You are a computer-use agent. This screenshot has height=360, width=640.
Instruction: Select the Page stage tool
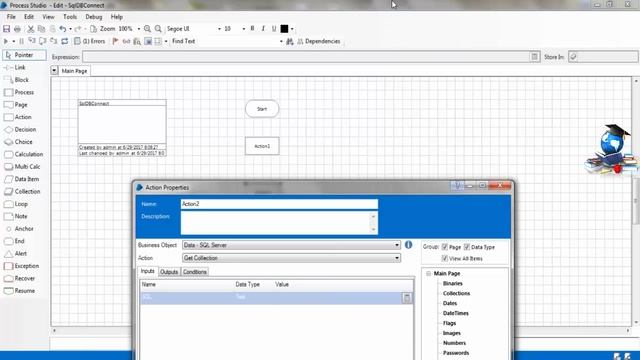(x=16, y=104)
